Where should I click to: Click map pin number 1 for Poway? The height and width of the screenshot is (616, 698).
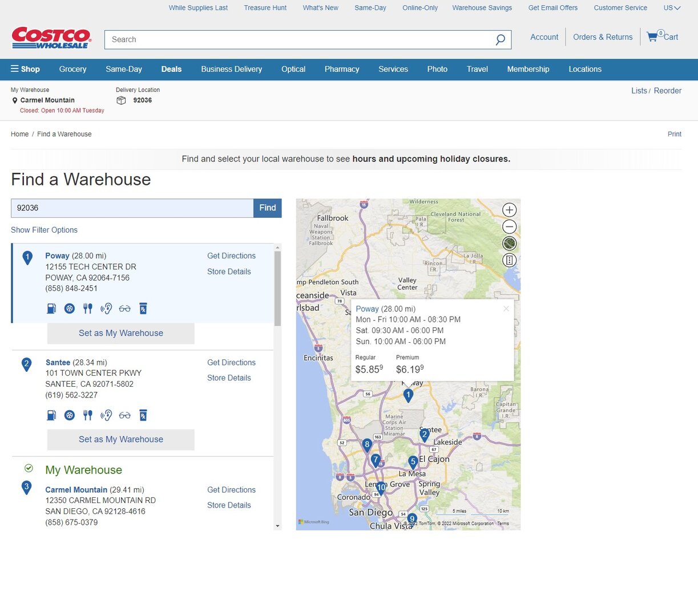[x=408, y=395]
